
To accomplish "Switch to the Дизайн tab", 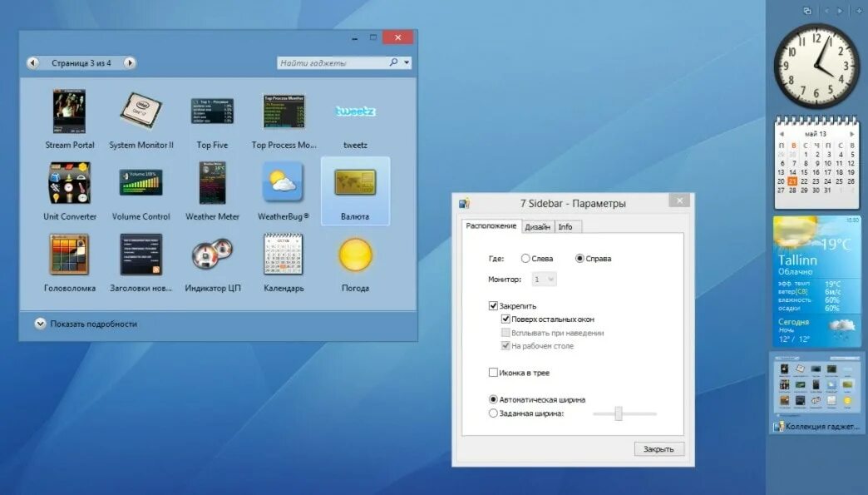I will (x=538, y=227).
